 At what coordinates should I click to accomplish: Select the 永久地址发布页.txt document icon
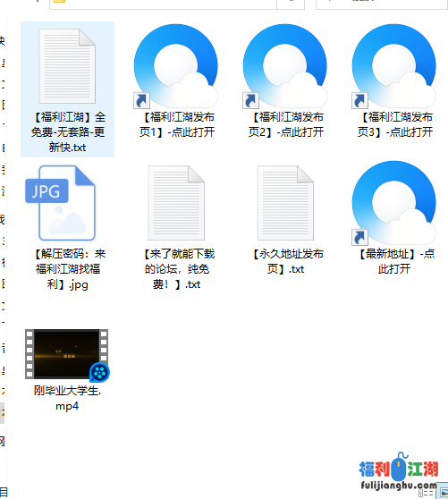(x=285, y=203)
